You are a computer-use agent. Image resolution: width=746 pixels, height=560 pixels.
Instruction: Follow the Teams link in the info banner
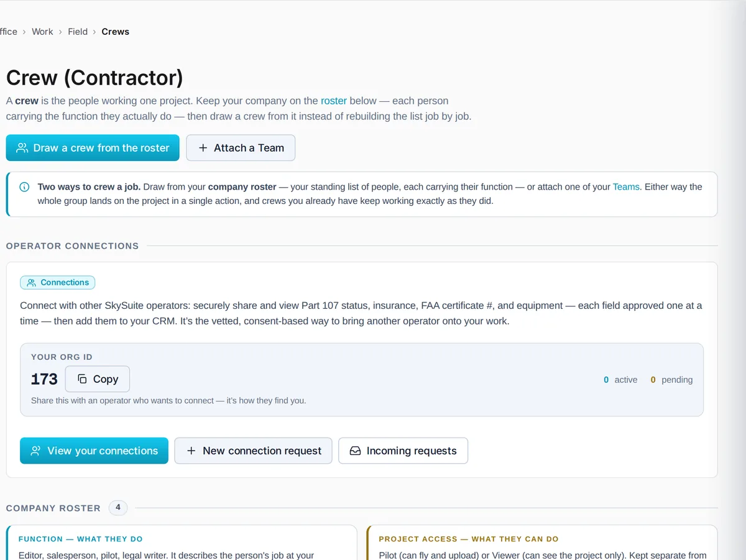626,186
